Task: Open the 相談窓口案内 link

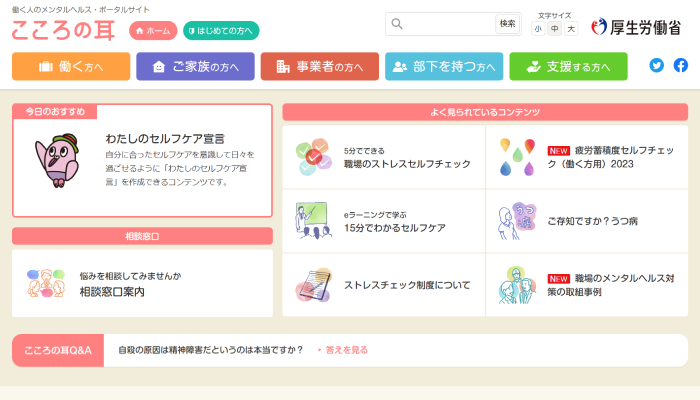Action: pos(112,292)
